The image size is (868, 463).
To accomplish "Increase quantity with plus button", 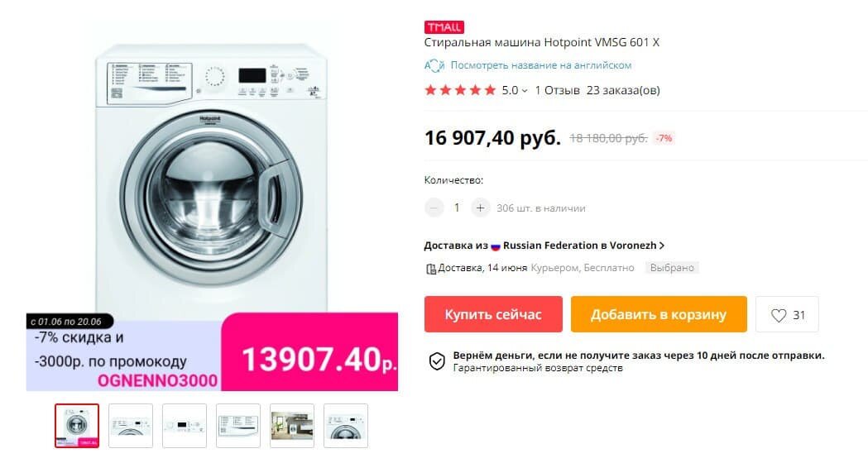I will coord(481,208).
